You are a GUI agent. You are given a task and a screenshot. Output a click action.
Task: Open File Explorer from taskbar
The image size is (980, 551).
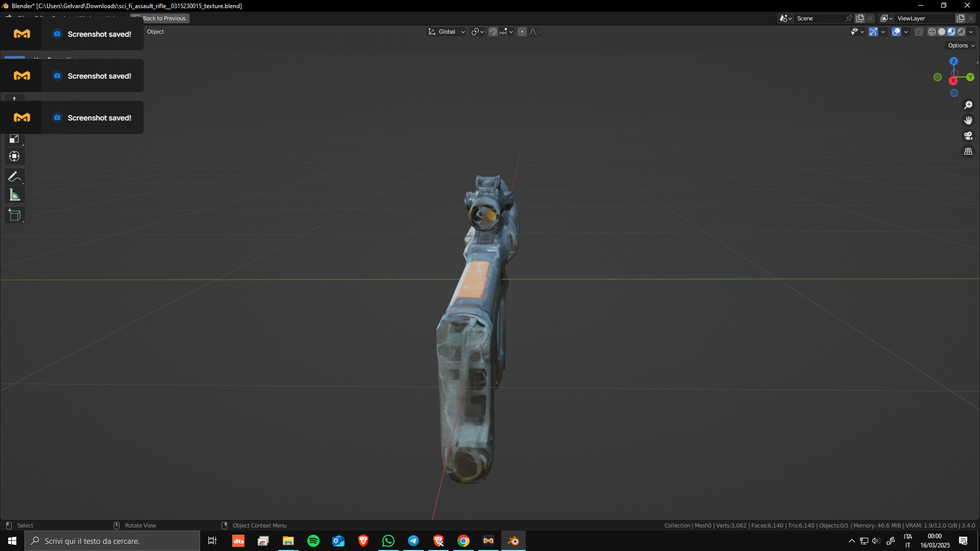tap(288, 541)
